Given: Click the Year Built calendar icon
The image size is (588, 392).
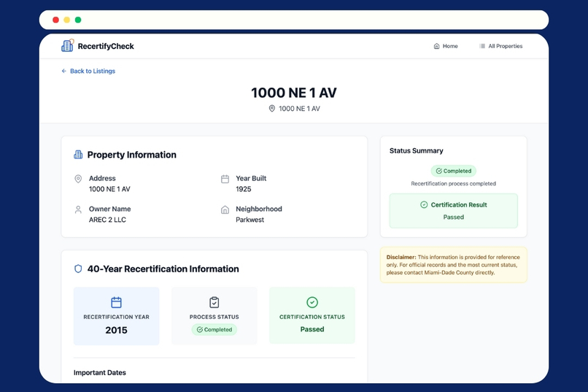Looking at the screenshot, I should 225,179.
